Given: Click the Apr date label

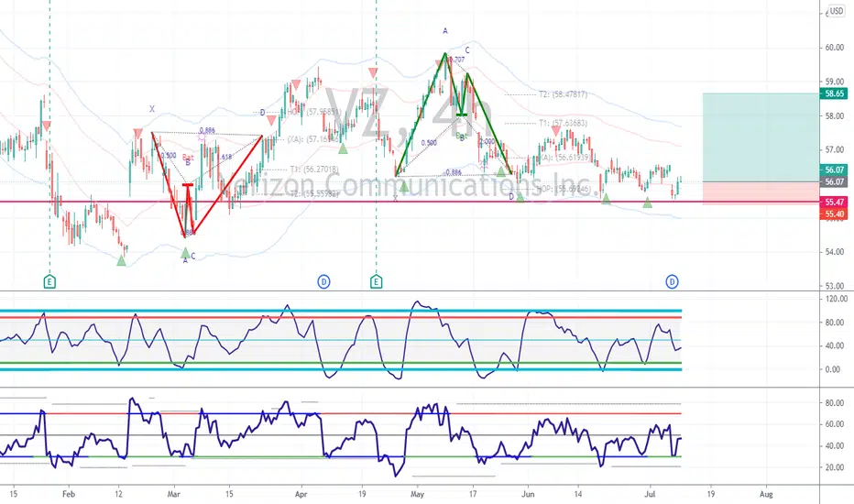Looking at the screenshot, I should 301,494.
